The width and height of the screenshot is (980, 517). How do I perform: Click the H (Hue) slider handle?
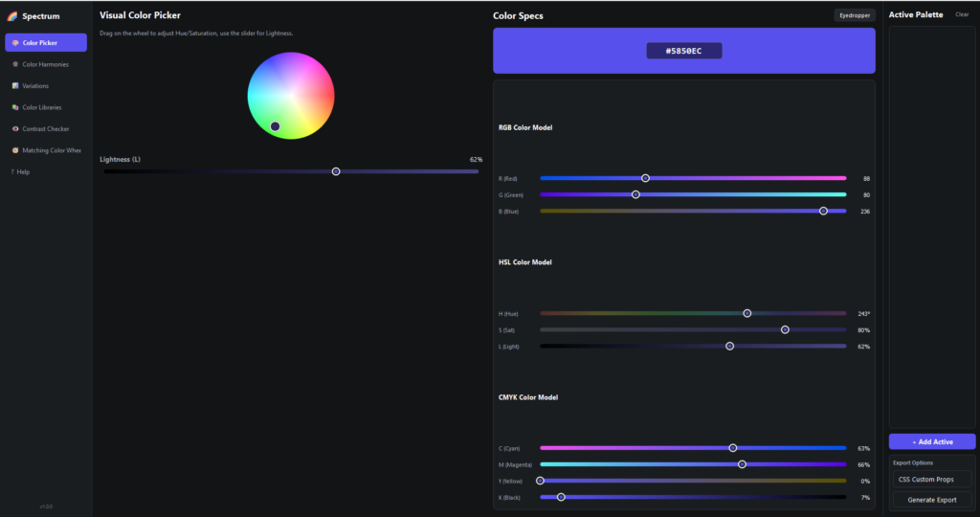746,313
